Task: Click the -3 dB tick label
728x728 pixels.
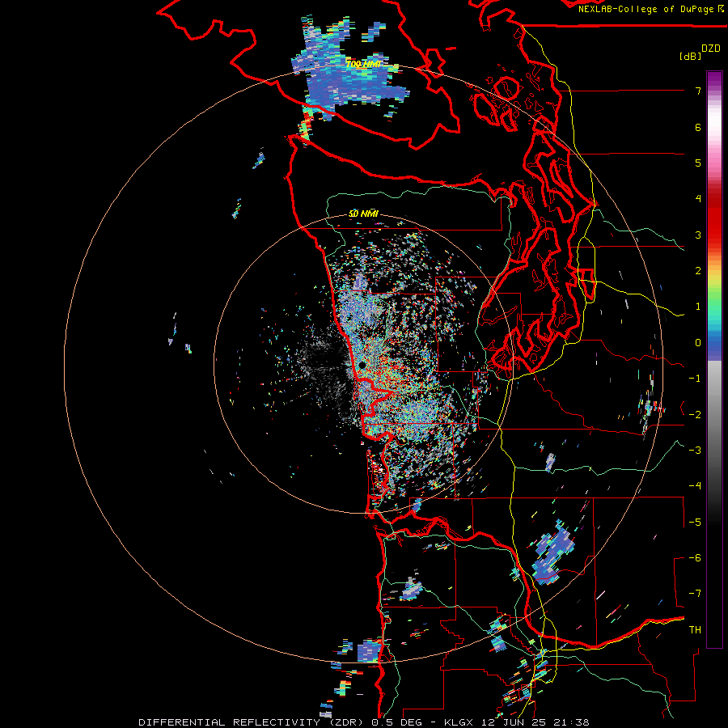Action: [x=695, y=450]
